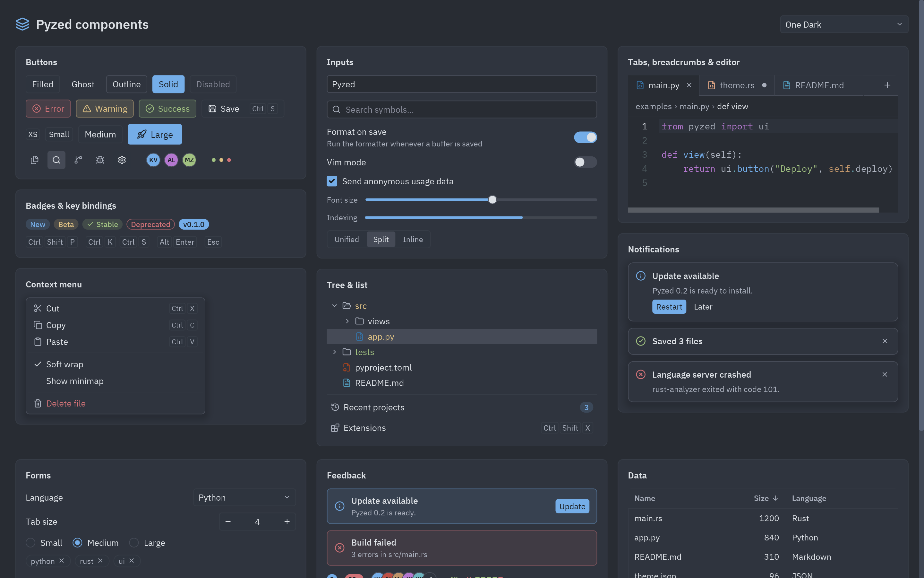
Task: Click the git branch icon button
Action: (78, 160)
